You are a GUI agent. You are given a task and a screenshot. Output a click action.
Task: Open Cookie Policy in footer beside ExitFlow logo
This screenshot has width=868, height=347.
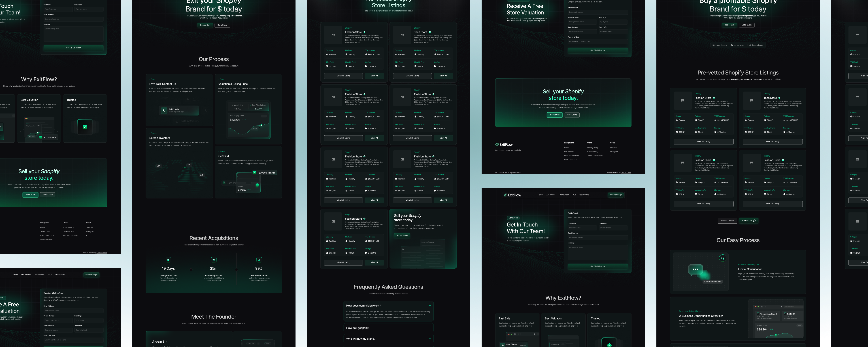click(x=593, y=152)
